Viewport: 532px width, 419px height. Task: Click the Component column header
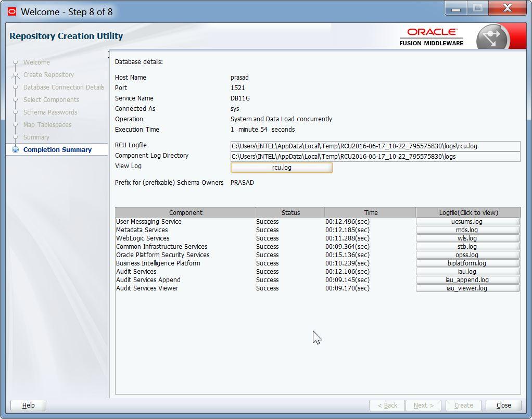[x=186, y=213]
